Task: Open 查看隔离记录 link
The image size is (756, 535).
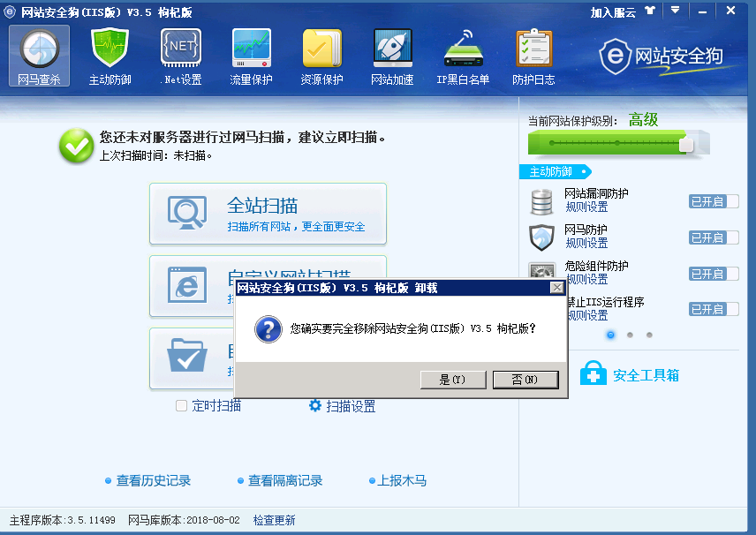Action: click(x=285, y=480)
